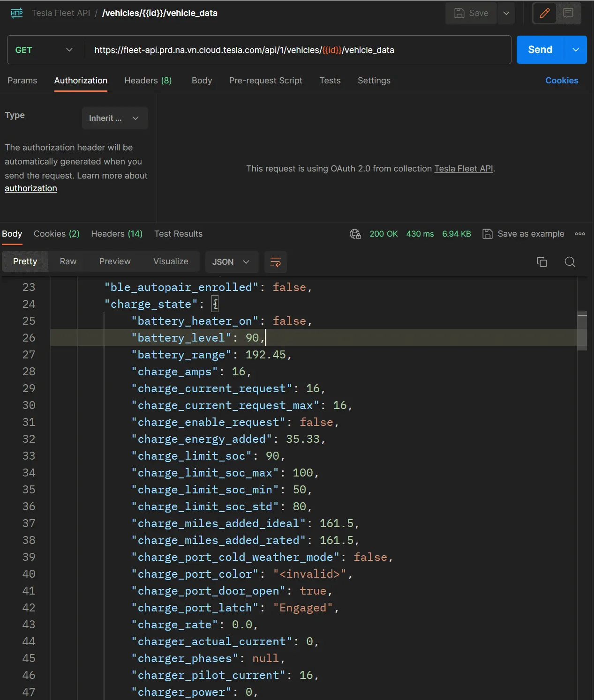Open the Inherit auth type dropdown

pos(115,118)
